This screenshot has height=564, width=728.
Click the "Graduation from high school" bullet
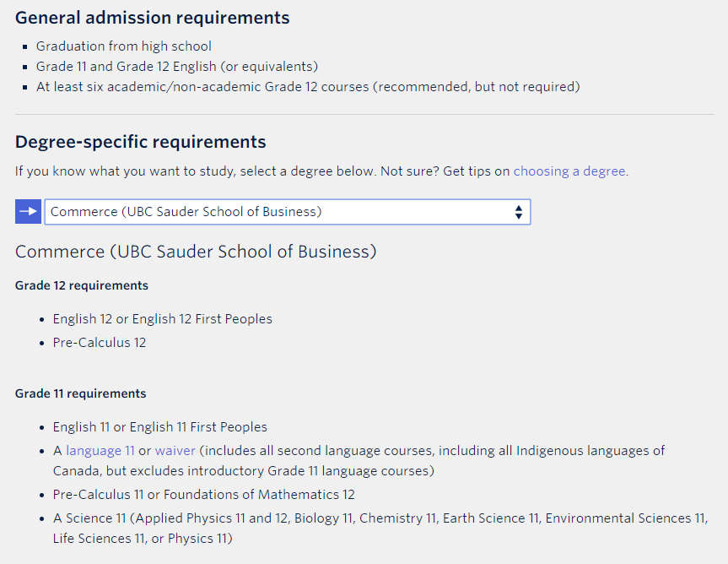[123, 46]
